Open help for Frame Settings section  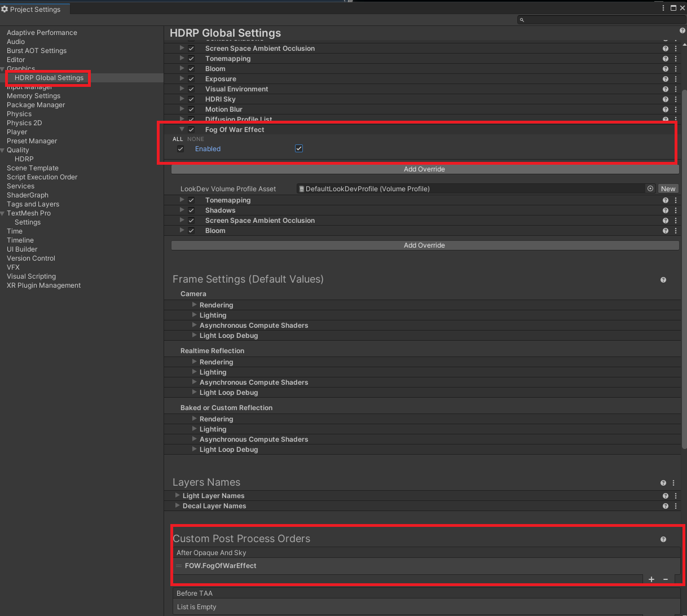pyautogui.click(x=663, y=280)
